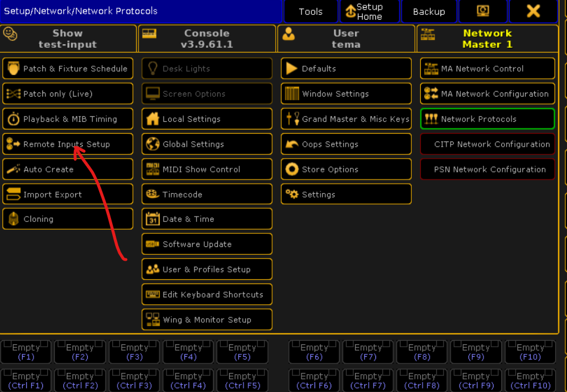Click the Empty (F2) view button

coord(80,352)
